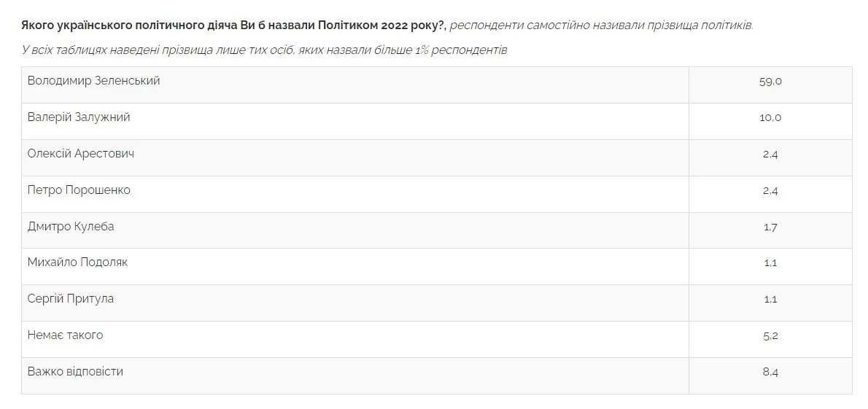
Task: Click the name Володимир Зеленський
Action: [x=93, y=81]
